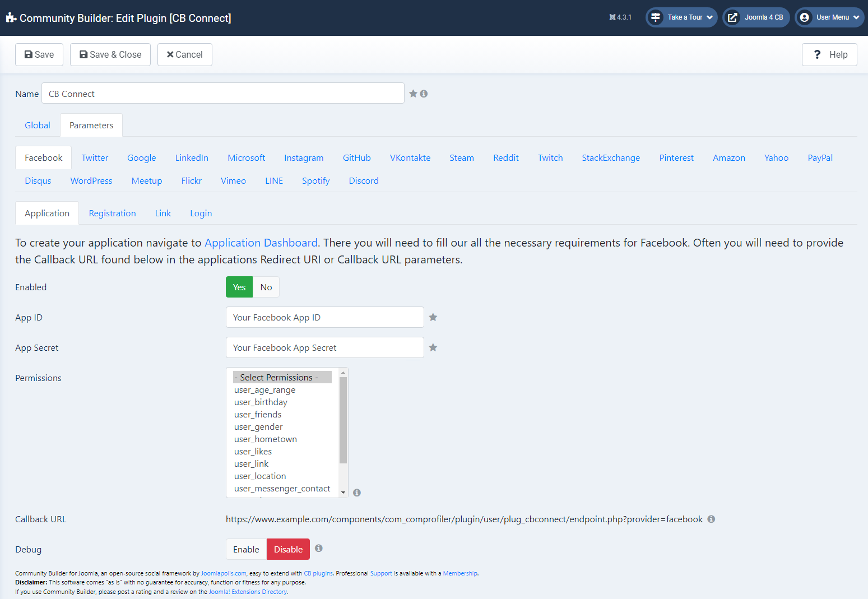The image size is (868, 599).
Task: Focus the Name input field
Action: pos(223,93)
